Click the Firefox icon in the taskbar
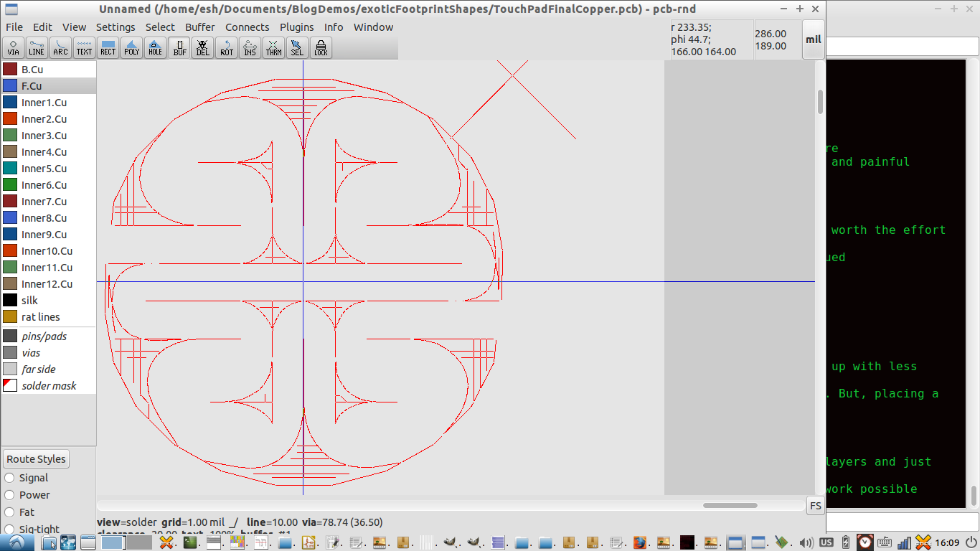The width and height of the screenshot is (980, 551). [639, 542]
